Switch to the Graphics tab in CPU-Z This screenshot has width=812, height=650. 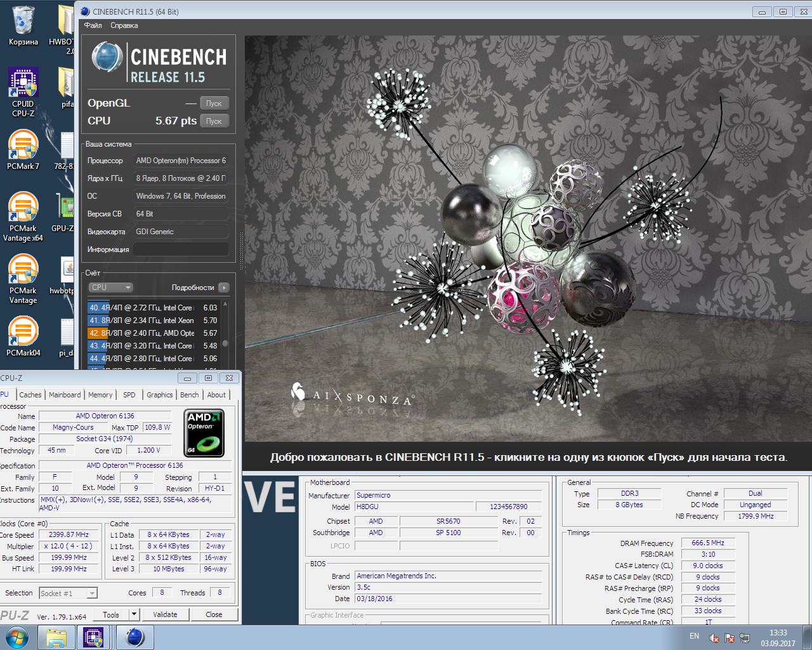[160, 395]
